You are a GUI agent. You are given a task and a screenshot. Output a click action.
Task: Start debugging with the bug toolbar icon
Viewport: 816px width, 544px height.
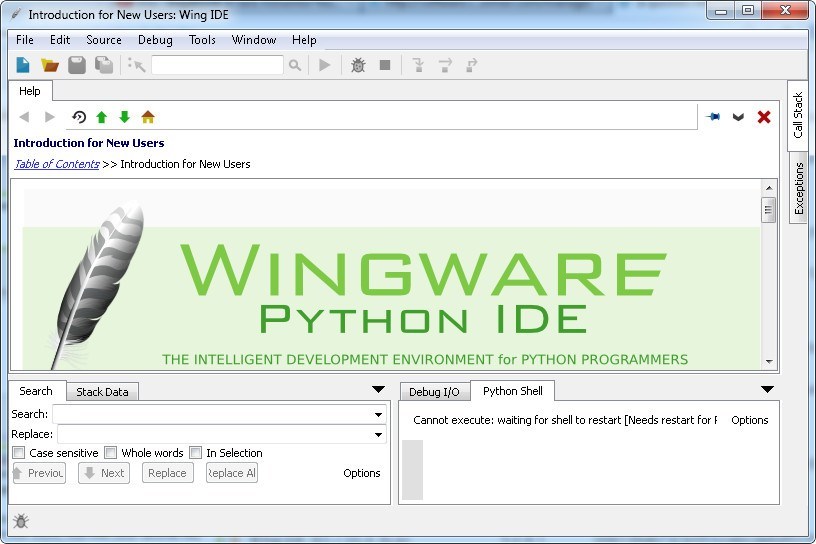click(358, 65)
